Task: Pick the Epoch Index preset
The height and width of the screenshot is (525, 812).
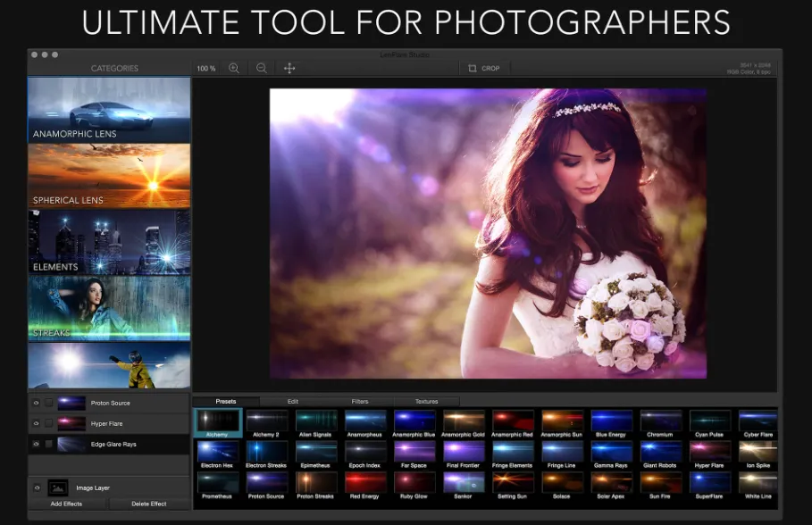Action: (365, 454)
